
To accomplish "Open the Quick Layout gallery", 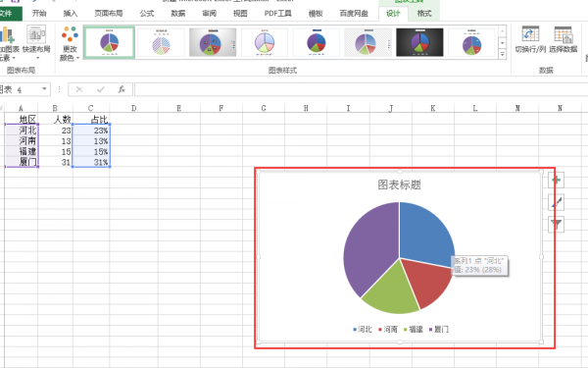I will pos(36,43).
